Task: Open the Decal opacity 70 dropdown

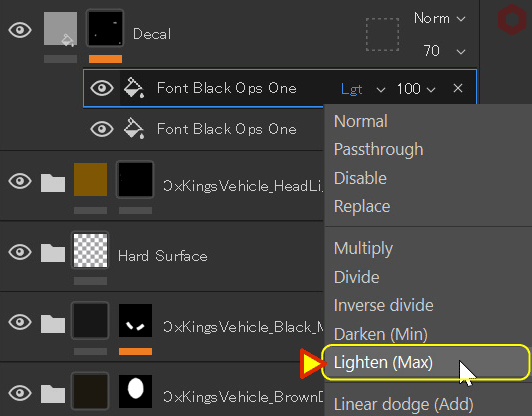Action: point(444,51)
